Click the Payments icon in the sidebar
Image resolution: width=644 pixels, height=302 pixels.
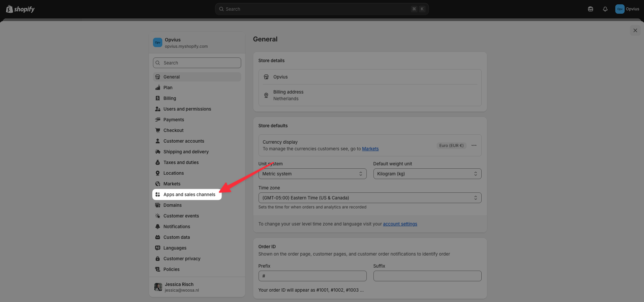pos(158,120)
